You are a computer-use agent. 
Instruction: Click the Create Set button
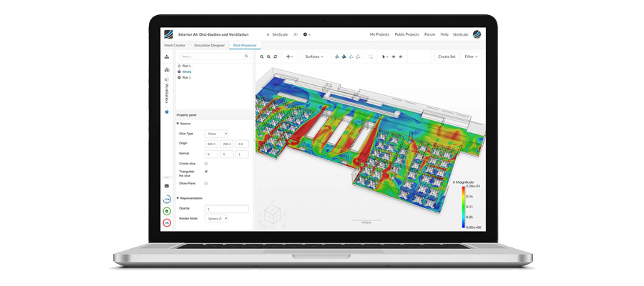pos(447,56)
